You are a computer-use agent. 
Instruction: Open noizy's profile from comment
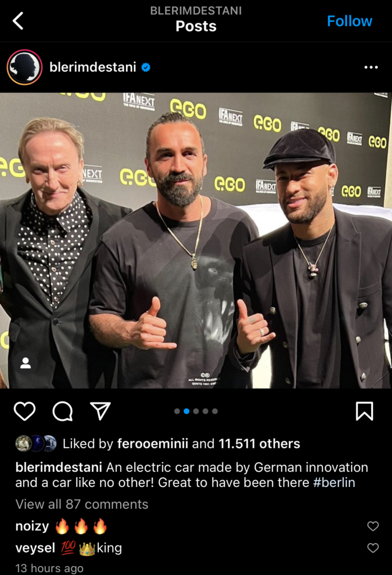tap(32, 526)
